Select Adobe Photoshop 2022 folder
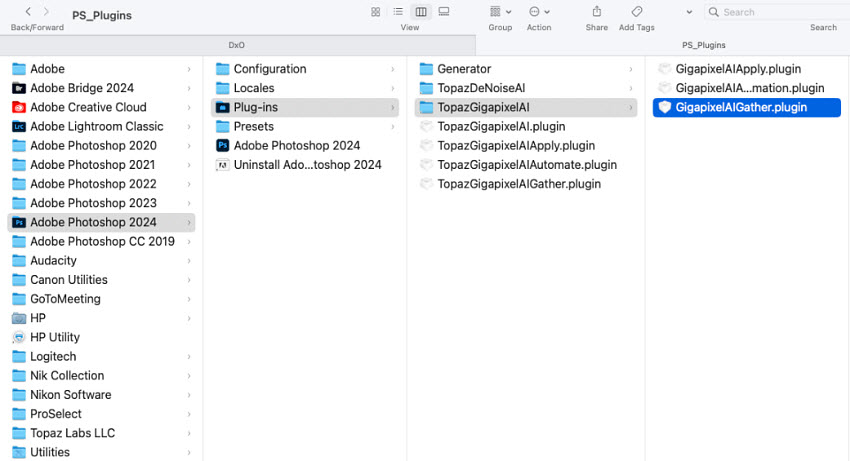850x461 pixels. tap(101, 184)
